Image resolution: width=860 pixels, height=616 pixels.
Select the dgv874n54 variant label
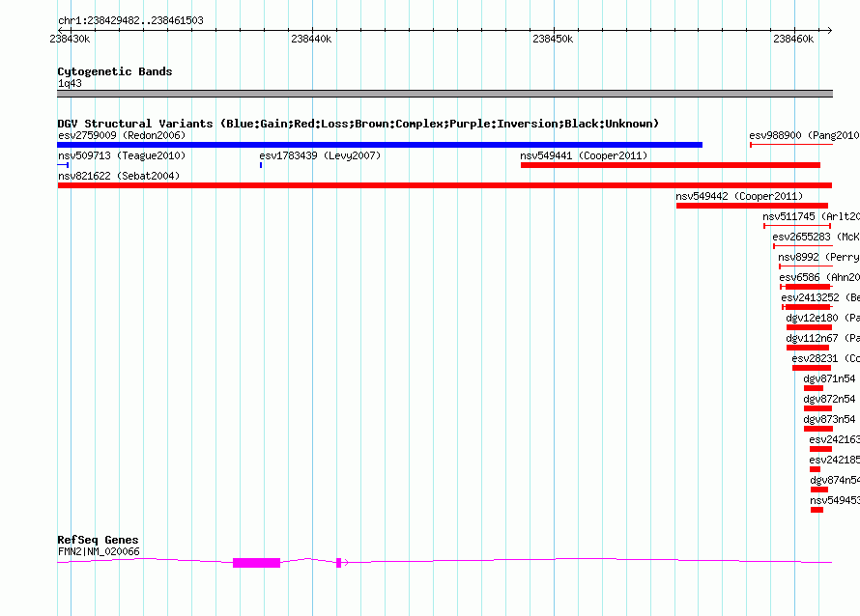point(835,480)
